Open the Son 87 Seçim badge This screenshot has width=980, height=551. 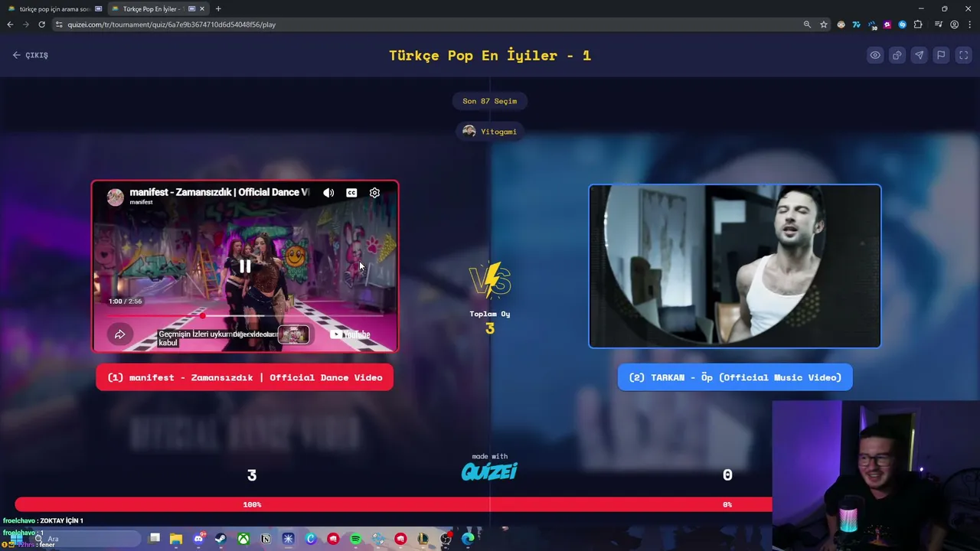click(x=490, y=101)
